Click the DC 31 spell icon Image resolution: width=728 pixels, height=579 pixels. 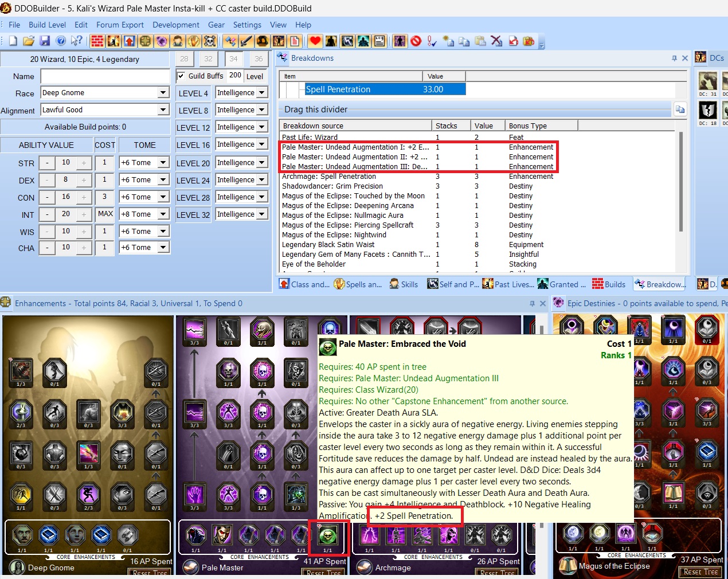708,81
